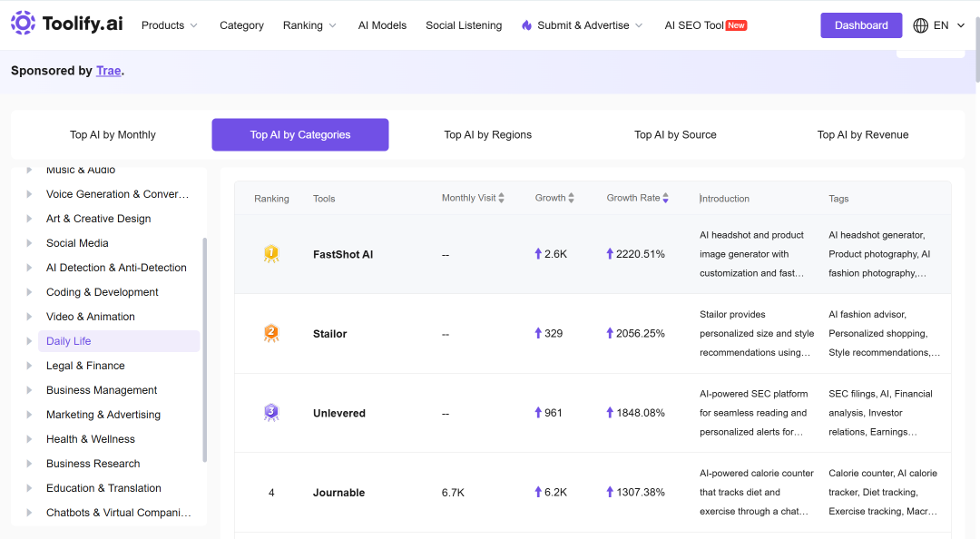Click the Unlevered tags text
980x539 pixels.
[x=880, y=413]
